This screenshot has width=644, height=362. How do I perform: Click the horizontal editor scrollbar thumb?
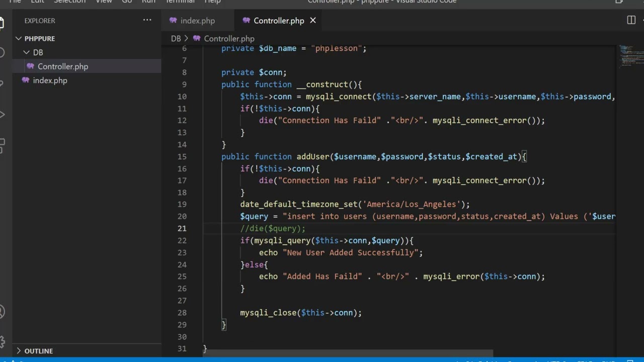(348, 353)
